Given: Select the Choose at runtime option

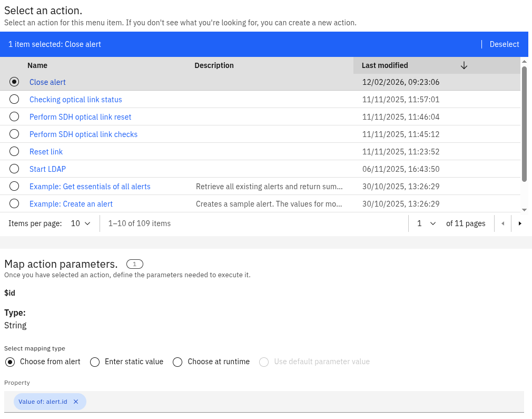Looking at the screenshot, I should point(178,362).
